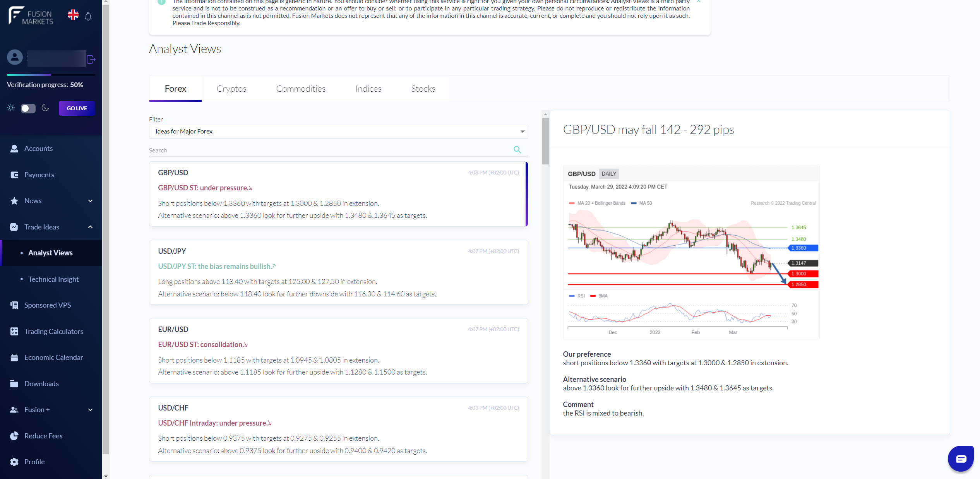Toggle the light/dark theme switch

coord(28,108)
